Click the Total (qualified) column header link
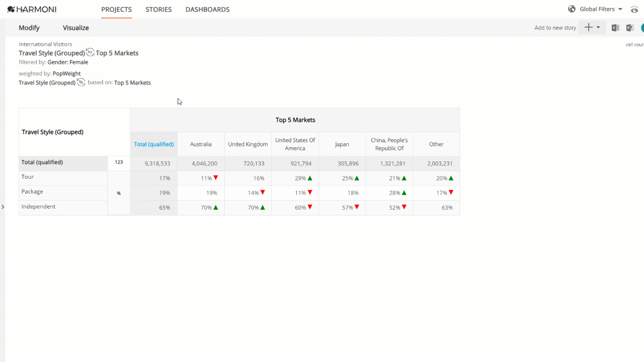 (154, 144)
